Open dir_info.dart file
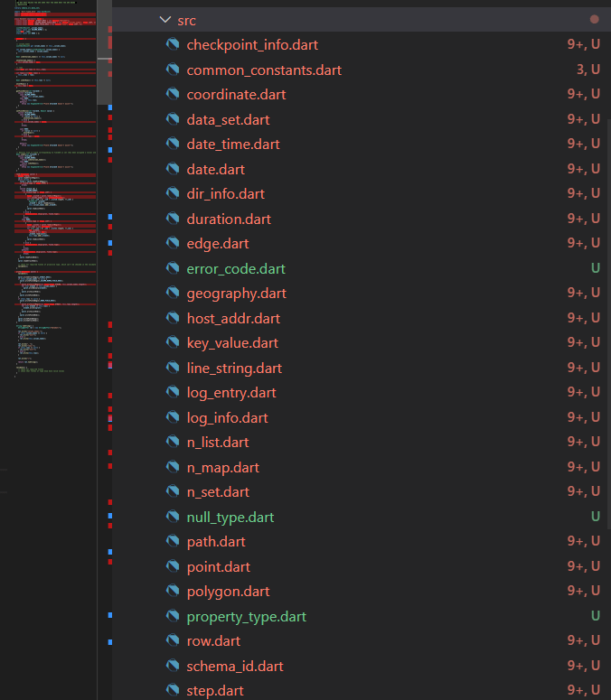The width and height of the screenshot is (611, 700). [226, 194]
